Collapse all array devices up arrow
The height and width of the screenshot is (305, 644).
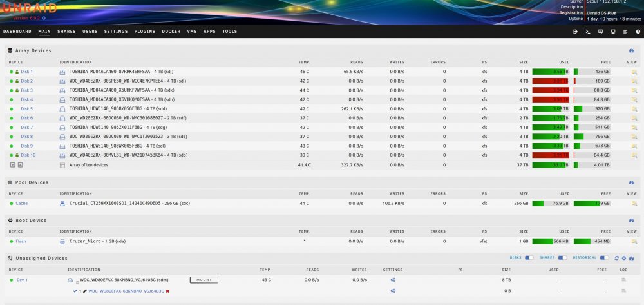click(20, 165)
